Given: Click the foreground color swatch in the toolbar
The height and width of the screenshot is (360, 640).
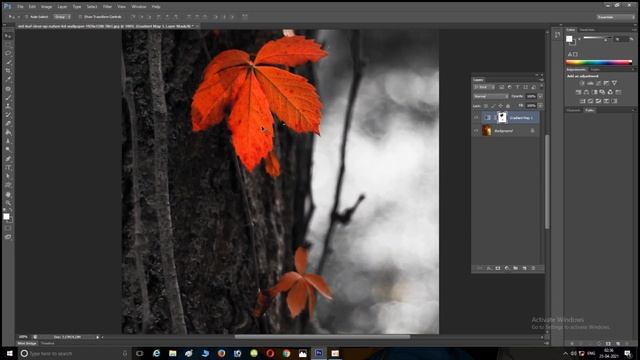Looking at the screenshot, I should click(x=6, y=217).
